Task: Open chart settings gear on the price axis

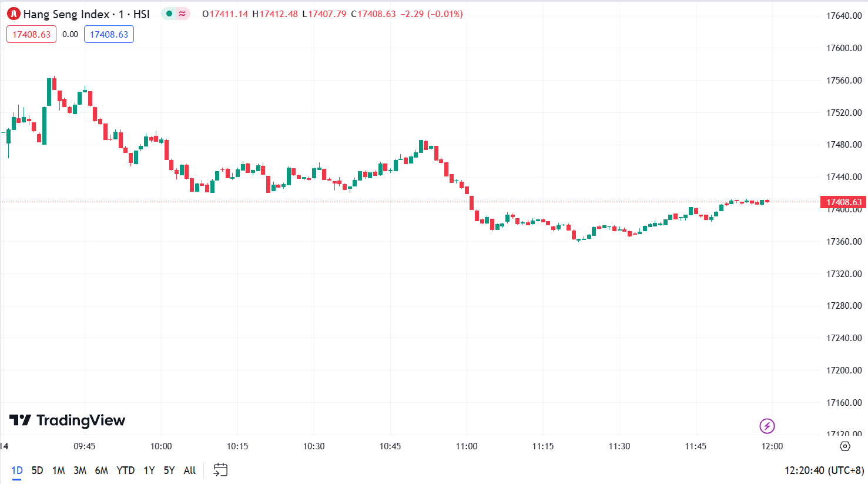Action: pyautogui.click(x=845, y=446)
